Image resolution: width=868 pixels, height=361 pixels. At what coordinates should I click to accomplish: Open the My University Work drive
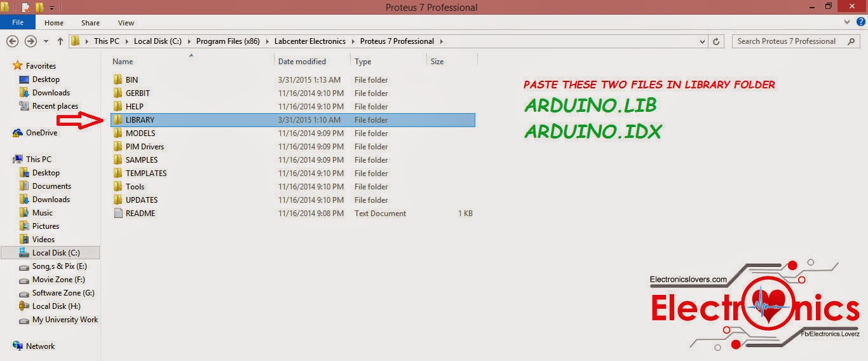(x=65, y=320)
